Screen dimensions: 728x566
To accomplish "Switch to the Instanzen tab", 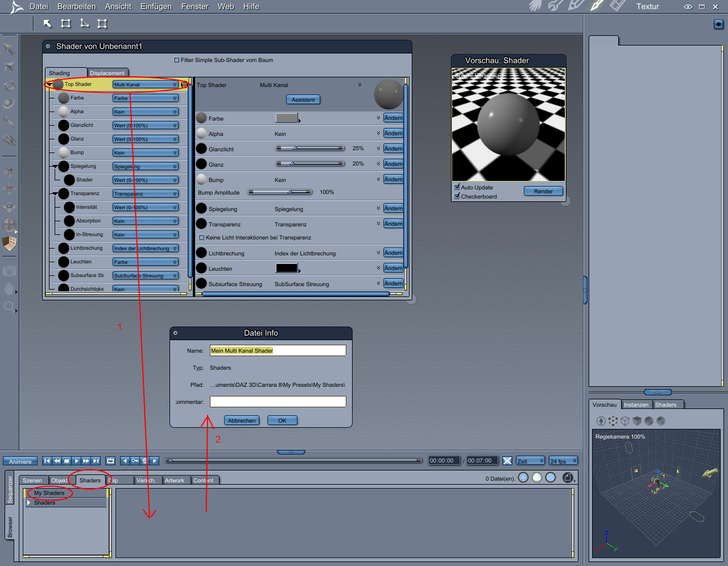I will pos(636,404).
